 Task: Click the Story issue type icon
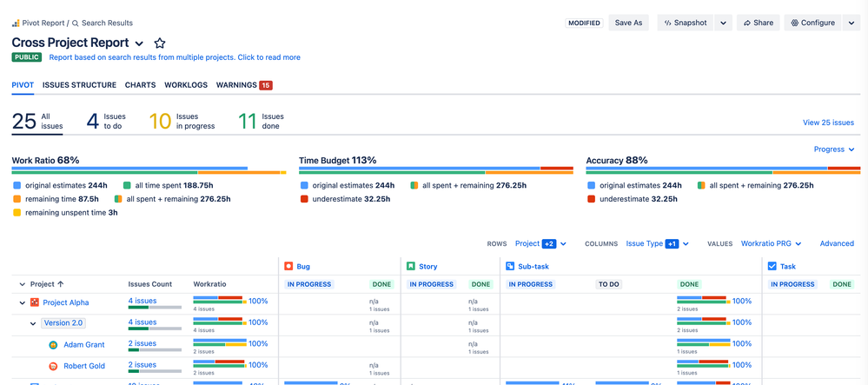point(410,267)
